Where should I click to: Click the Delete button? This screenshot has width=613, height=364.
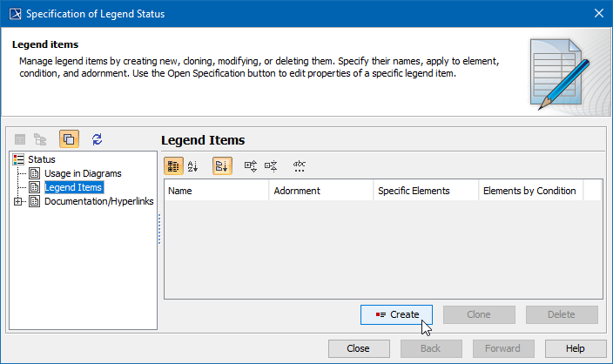tap(562, 314)
